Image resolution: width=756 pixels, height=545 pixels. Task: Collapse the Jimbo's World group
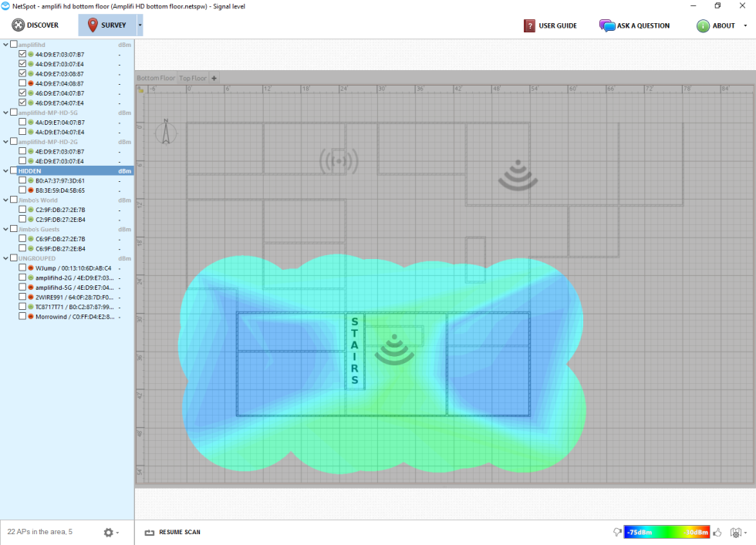[6, 200]
